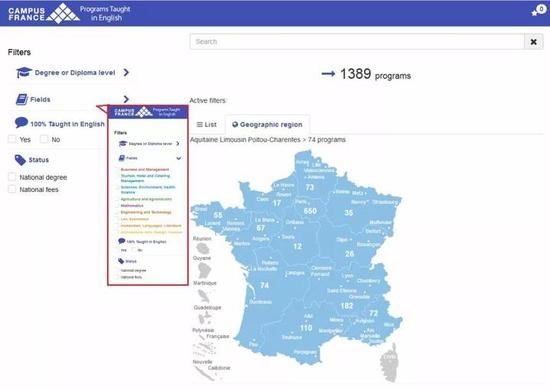Expand the Fields filter chevron

pos(126,99)
